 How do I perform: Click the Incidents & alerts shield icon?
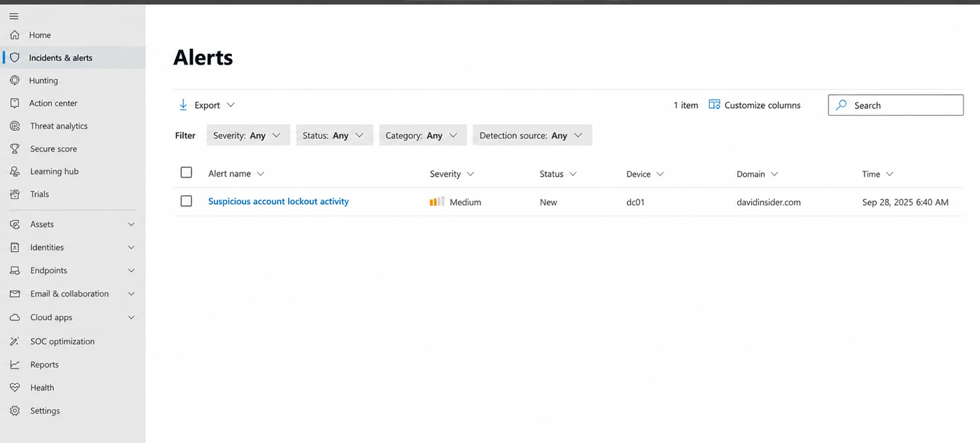point(15,57)
